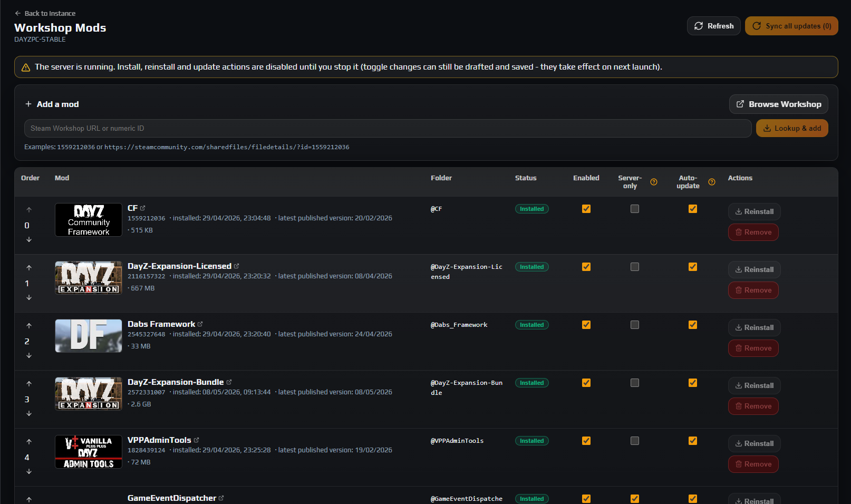Move DayZ-Expansion-Bundle up in order
This screenshot has width=851, height=504.
click(x=29, y=384)
